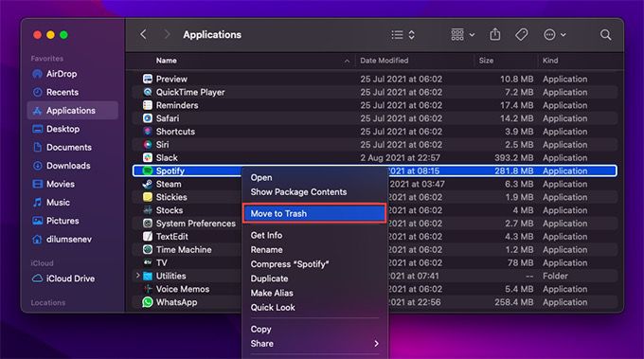Select the WhatsApp app icon
Viewport: 644px width, 359px height.
(148, 302)
